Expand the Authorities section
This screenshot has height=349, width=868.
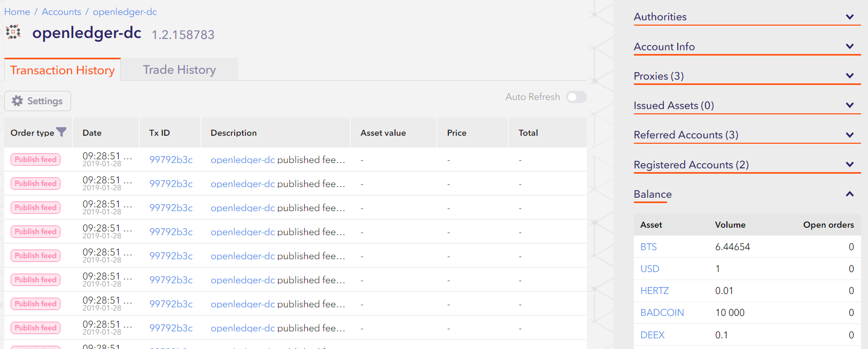[x=747, y=17]
